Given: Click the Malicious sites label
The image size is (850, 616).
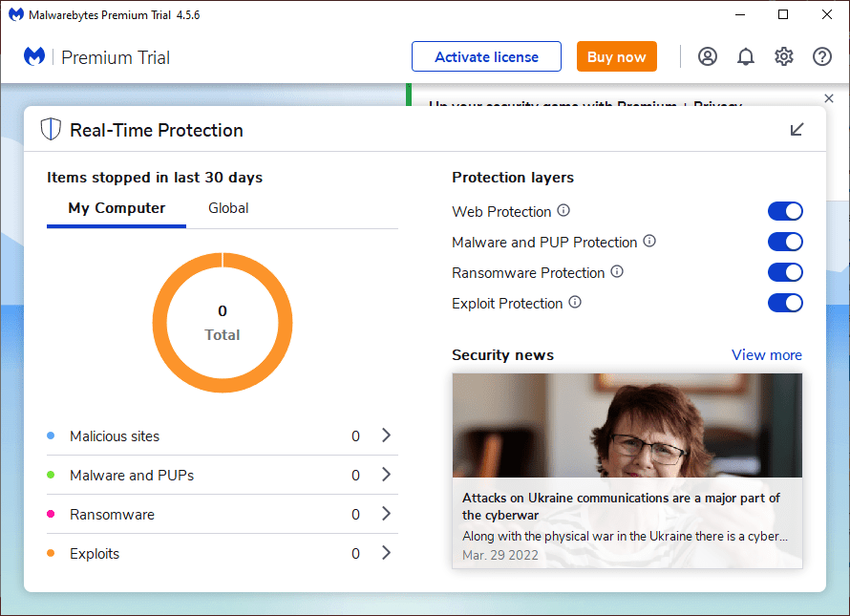Looking at the screenshot, I should tap(115, 435).
